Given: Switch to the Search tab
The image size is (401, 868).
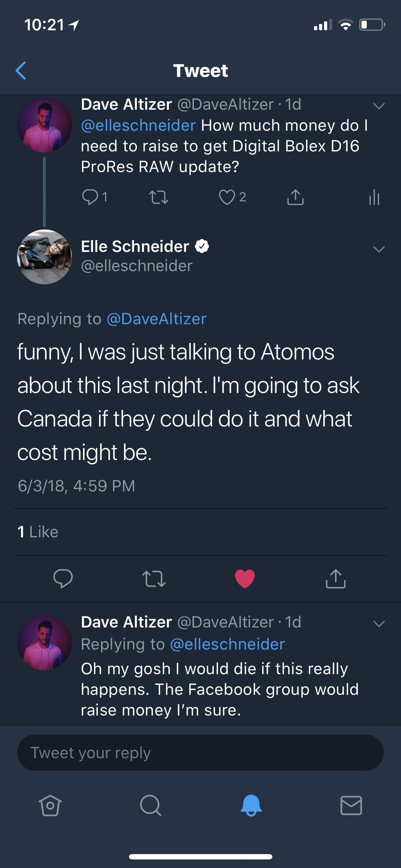Looking at the screenshot, I should point(150,805).
